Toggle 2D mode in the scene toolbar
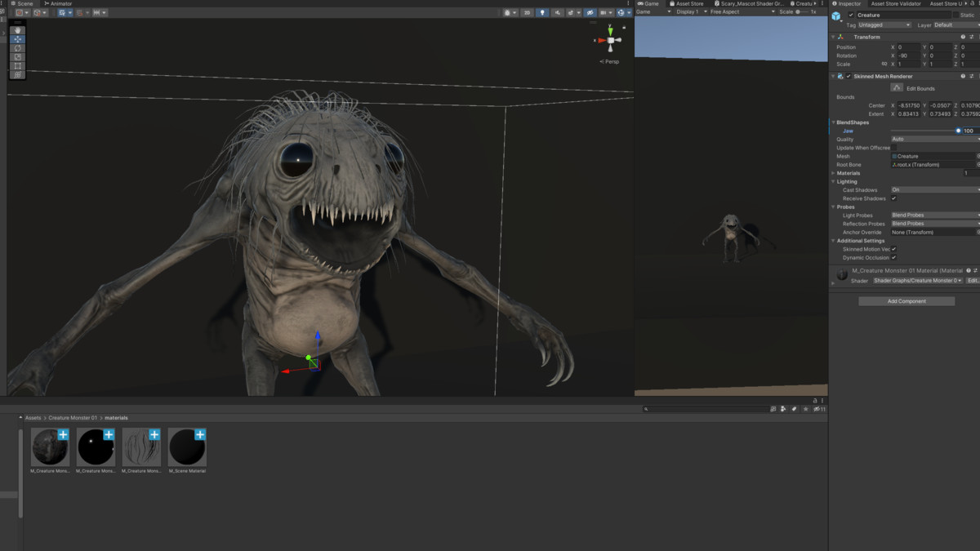Image resolution: width=980 pixels, height=551 pixels. coord(527,11)
